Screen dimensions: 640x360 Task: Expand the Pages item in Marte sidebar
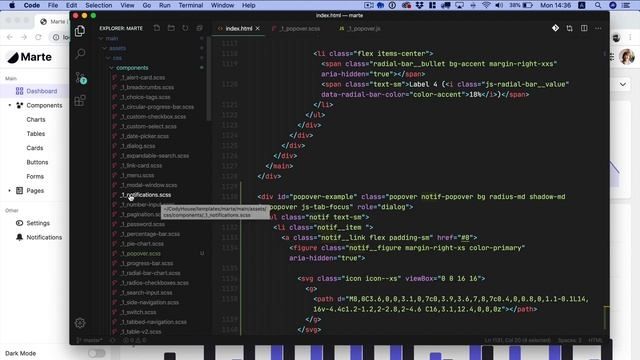[x=10, y=191]
